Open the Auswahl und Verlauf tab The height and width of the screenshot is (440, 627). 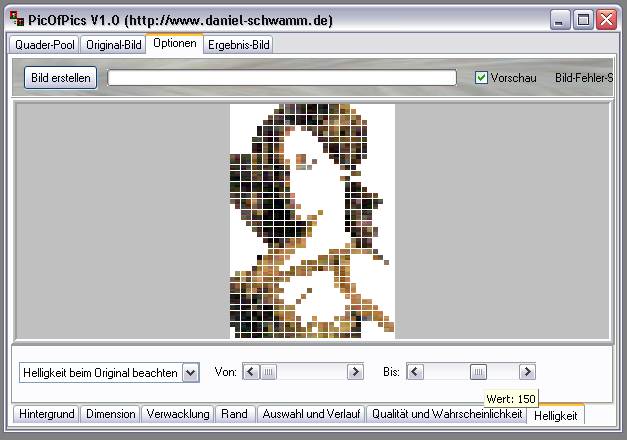(311, 414)
